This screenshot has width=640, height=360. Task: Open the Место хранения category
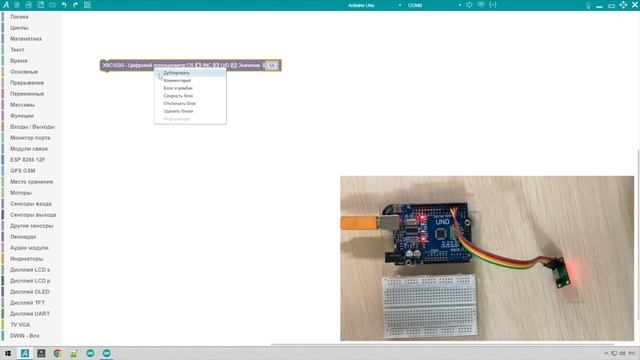coord(31,182)
